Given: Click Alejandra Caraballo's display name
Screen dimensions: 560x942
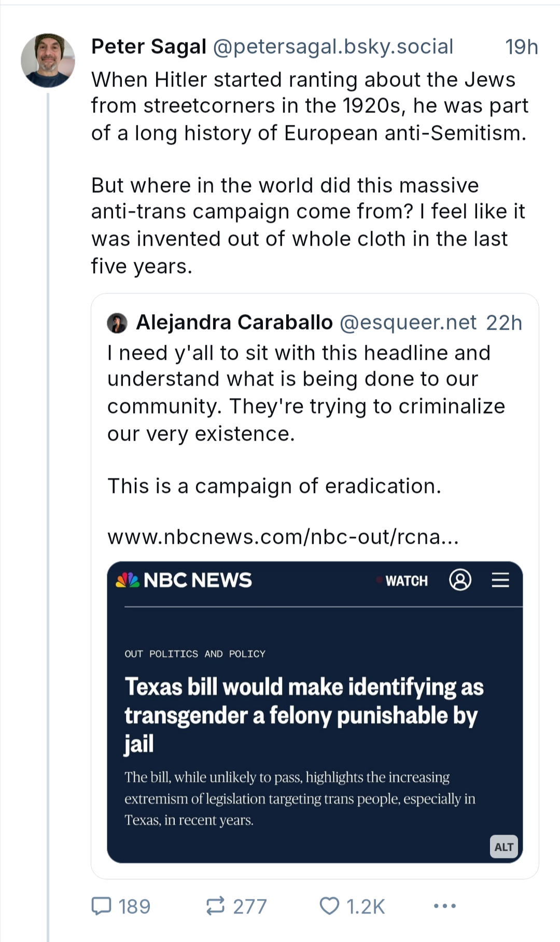Looking at the screenshot, I should 234,322.
